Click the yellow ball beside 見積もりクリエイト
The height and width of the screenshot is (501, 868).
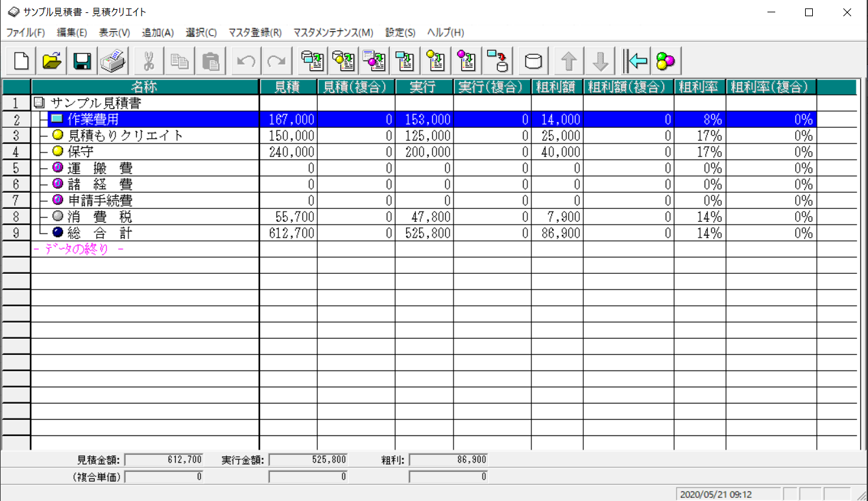coord(57,135)
